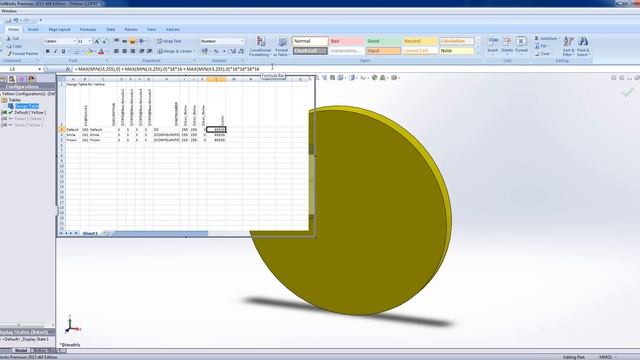Apply the Bad cell style
640x360 pixels.
[346, 41]
